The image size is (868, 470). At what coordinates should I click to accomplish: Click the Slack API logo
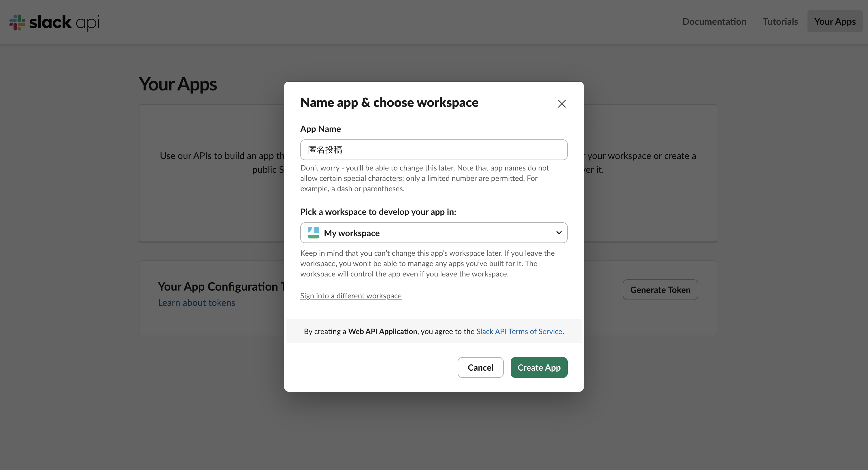pos(54,22)
